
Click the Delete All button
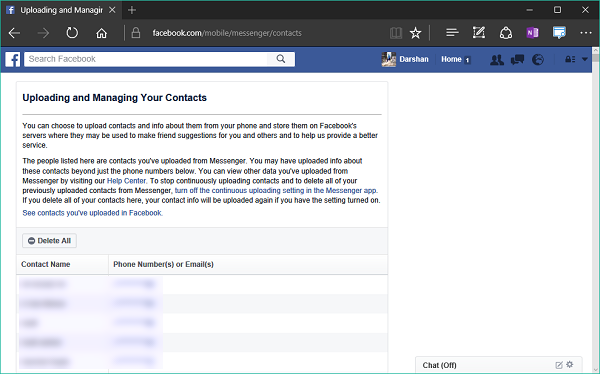49,241
